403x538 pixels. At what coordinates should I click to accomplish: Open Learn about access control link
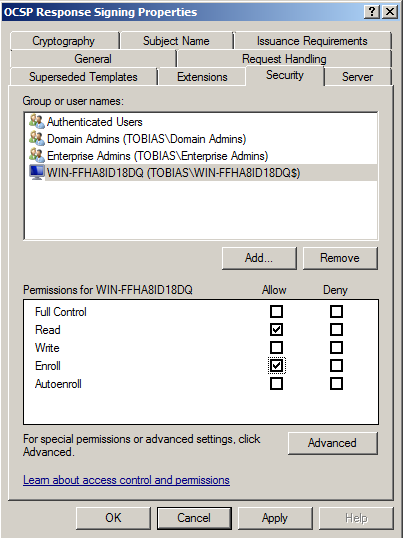[x=126, y=480]
